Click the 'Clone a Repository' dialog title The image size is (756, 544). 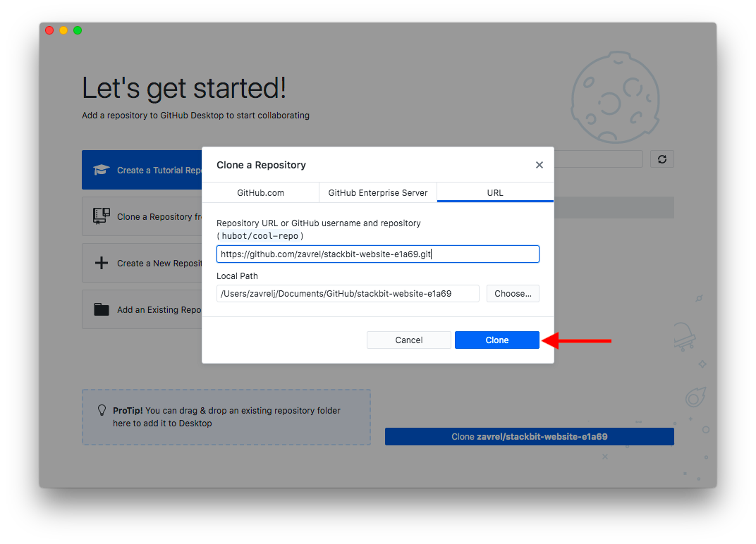(x=262, y=165)
